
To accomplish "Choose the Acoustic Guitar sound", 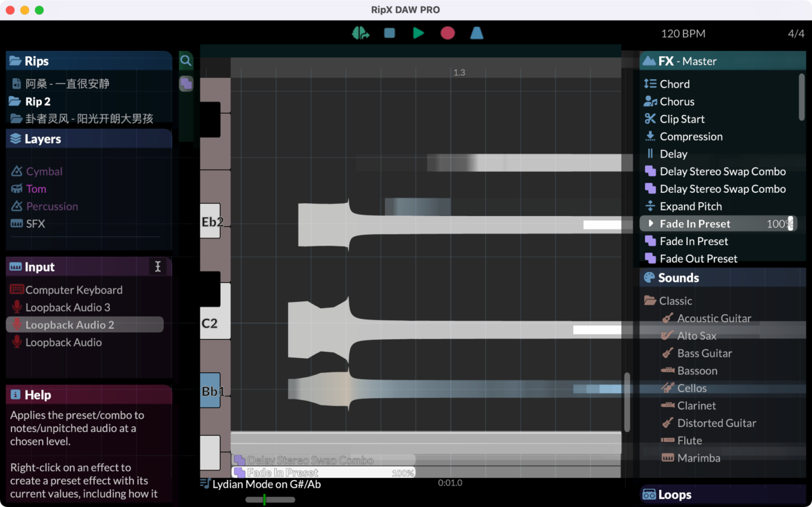I will click(x=706, y=318).
